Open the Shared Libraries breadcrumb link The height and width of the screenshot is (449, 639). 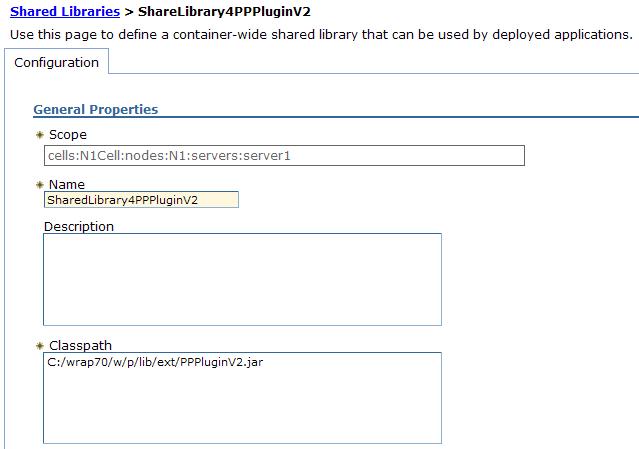(65, 11)
